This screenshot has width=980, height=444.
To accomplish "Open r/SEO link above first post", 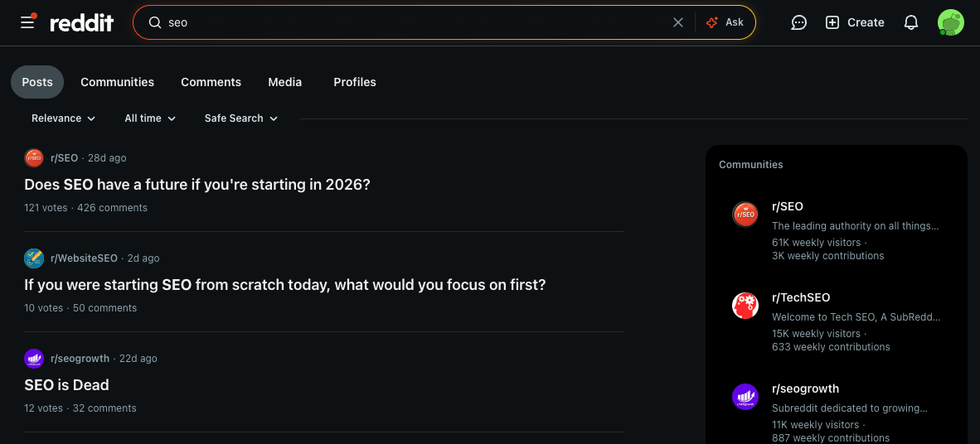I will point(65,158).
